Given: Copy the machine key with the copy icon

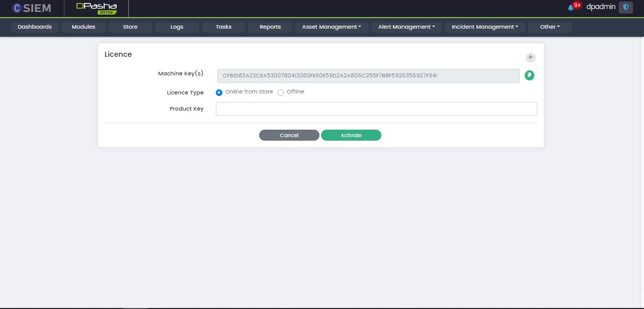Looking at the screenshot, I should pos(529,75).
